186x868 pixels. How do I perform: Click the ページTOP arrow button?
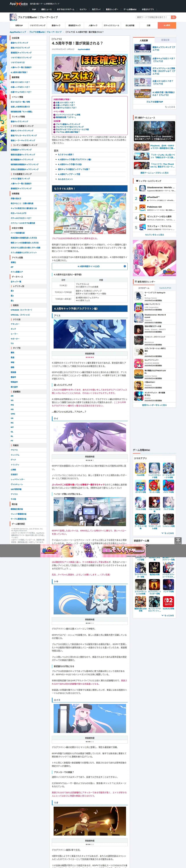click(x=178, y=541)
